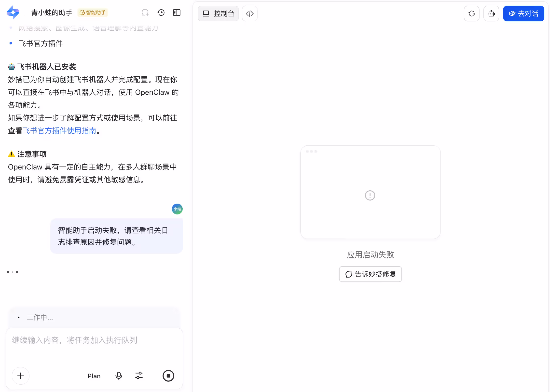Click the 小蛙 user avatar
This screenshot has width=550, height=392.
pos(177,209)
